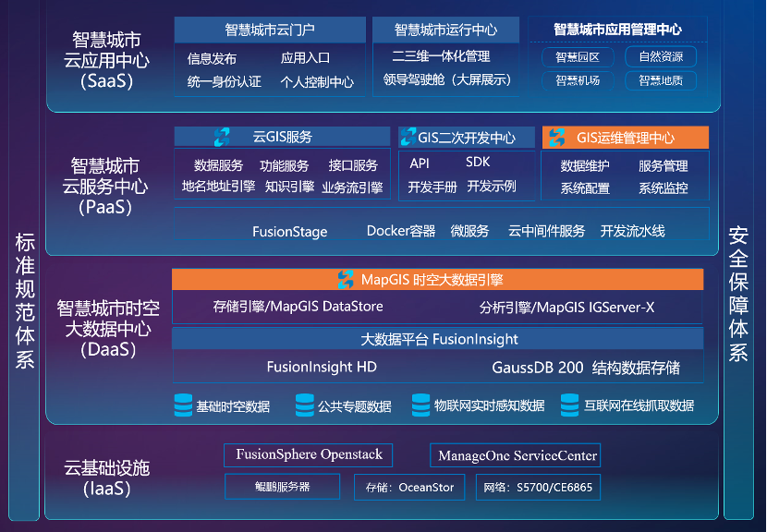Click the FusionSphere Openstack box

308,454
